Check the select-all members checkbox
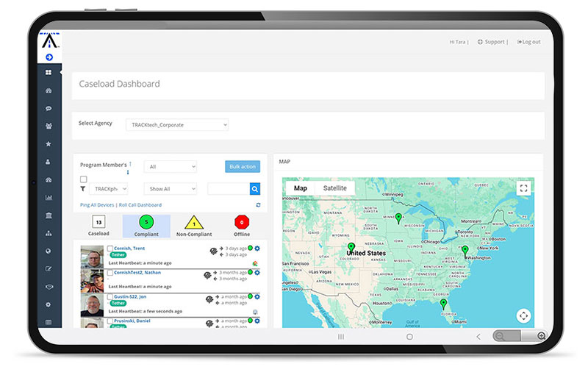588x375 pixels. tap(83, 179)
